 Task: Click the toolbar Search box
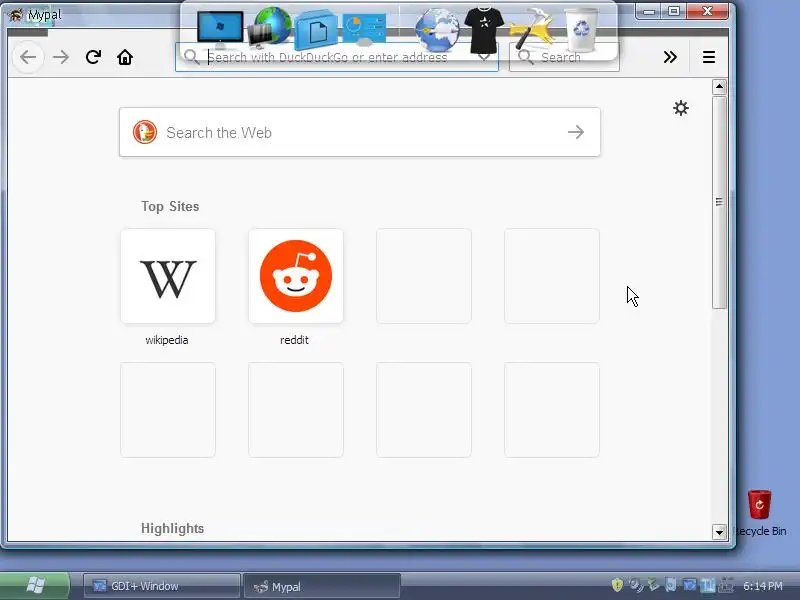point(564,57)
